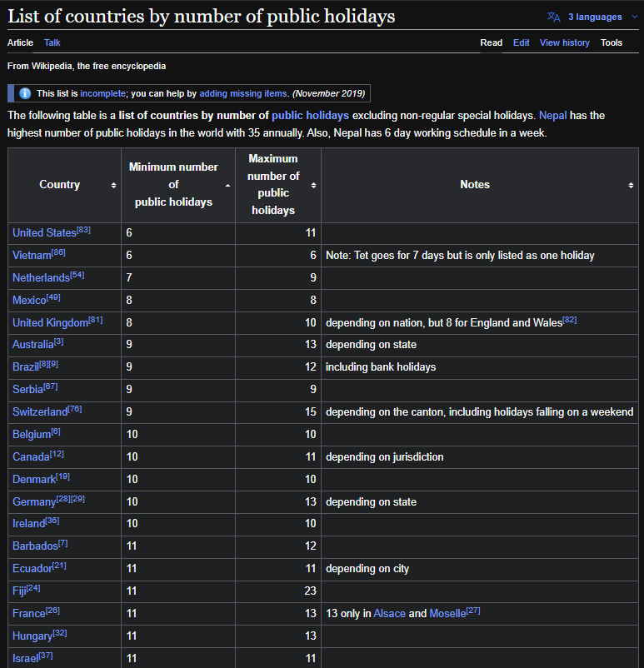The height and width of the screenshot is (668, 644).
Task: Click reference [8] next to Brazil
Action: pyautogui.click(x=44, y=364)
